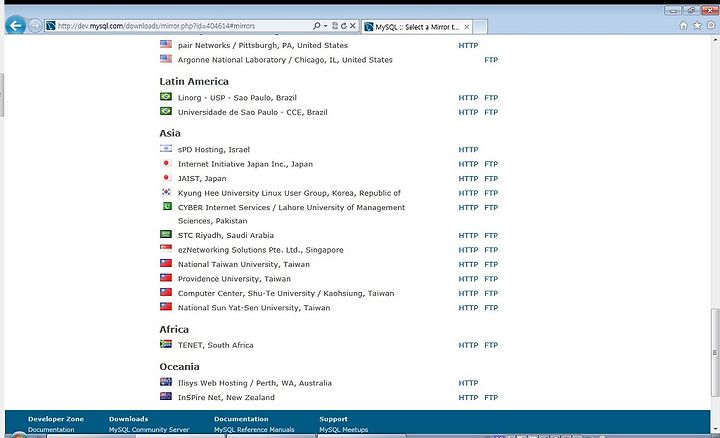The height and width of the screenshot is (438, 720).
Task: Click HTTP link for STC Riyadh
Action: [x=468, y=236]
